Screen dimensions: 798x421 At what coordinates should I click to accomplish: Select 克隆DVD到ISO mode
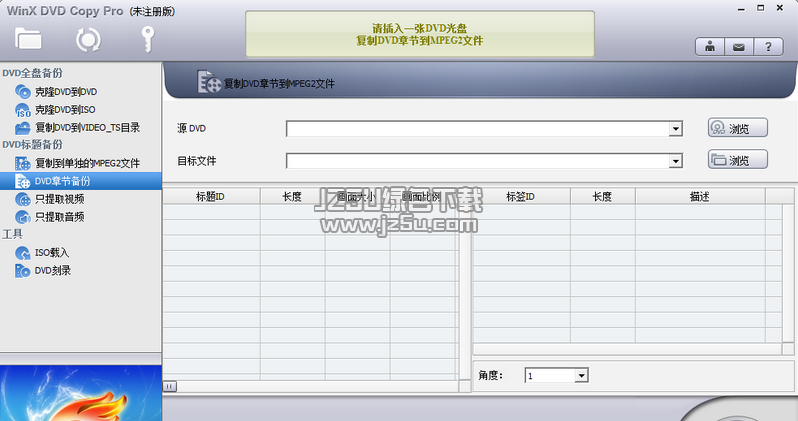[x=65, y=109]
